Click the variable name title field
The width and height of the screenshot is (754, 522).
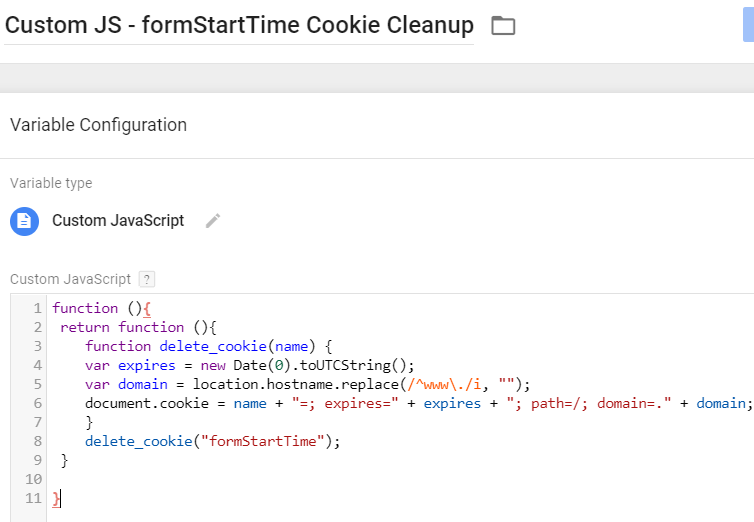239,26
